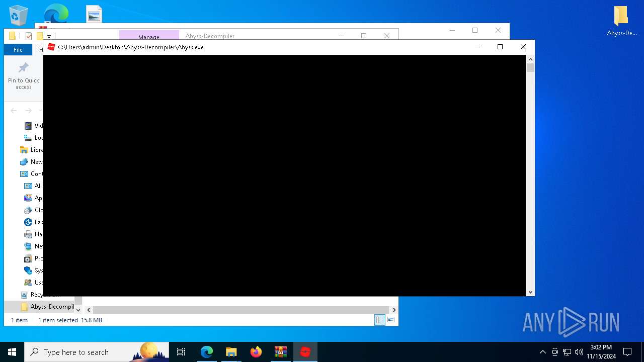Click Explorer's New folder quick-access icon
Image resolution: width=644 pixels, height=362 pixels.
pos(39,36)
